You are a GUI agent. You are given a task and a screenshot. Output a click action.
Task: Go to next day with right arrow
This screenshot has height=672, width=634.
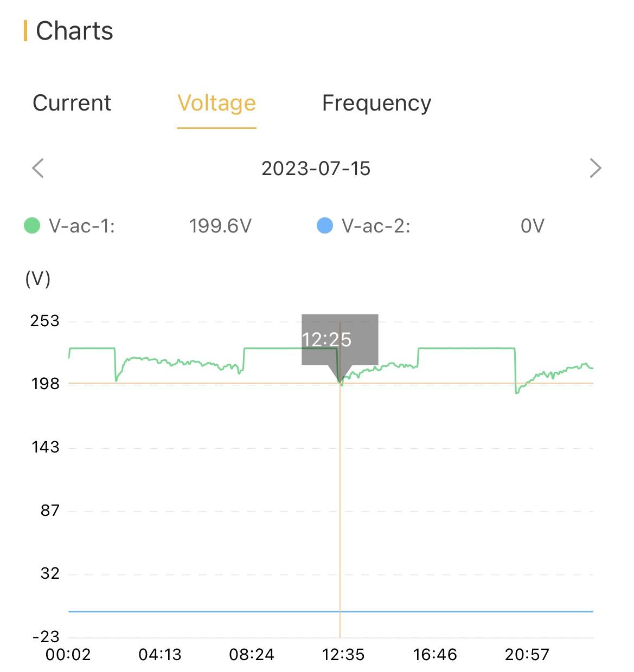595,168
